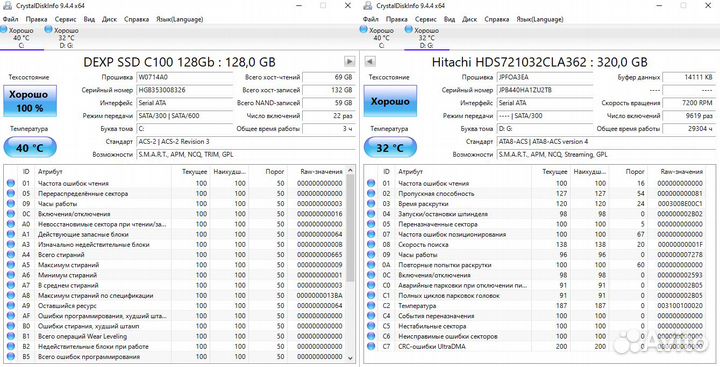Click status icon of Переназначенные сектора row
The width and height of the screenshot is (720, 367).
pos(371,224)
